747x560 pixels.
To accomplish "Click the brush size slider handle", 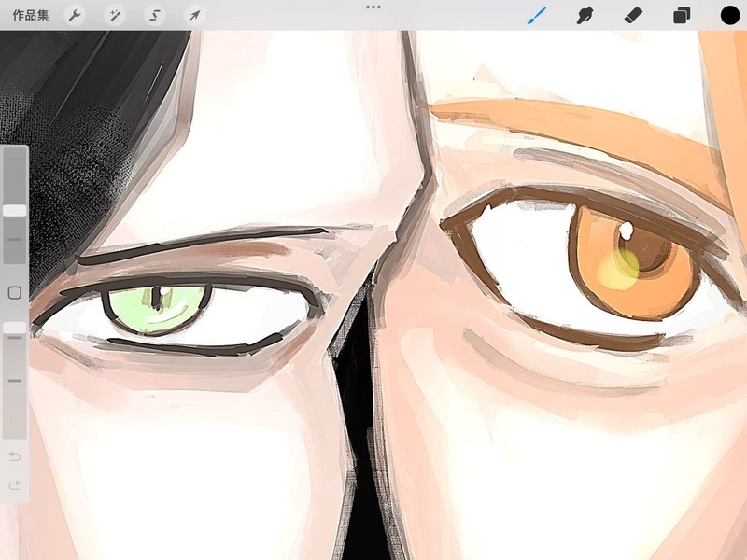I will click(x=14, y=211).
